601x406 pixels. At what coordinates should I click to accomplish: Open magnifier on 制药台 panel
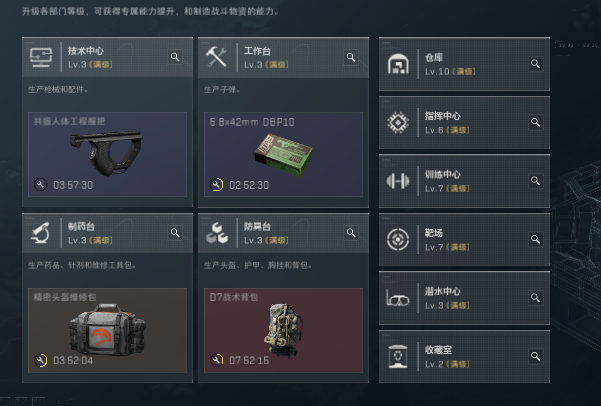pos(175,233)
